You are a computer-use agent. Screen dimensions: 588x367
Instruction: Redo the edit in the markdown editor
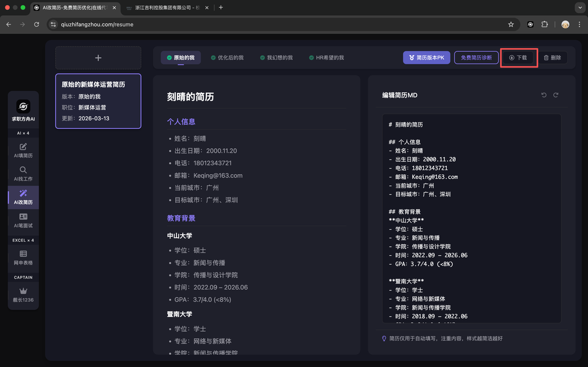pos(556,95)
